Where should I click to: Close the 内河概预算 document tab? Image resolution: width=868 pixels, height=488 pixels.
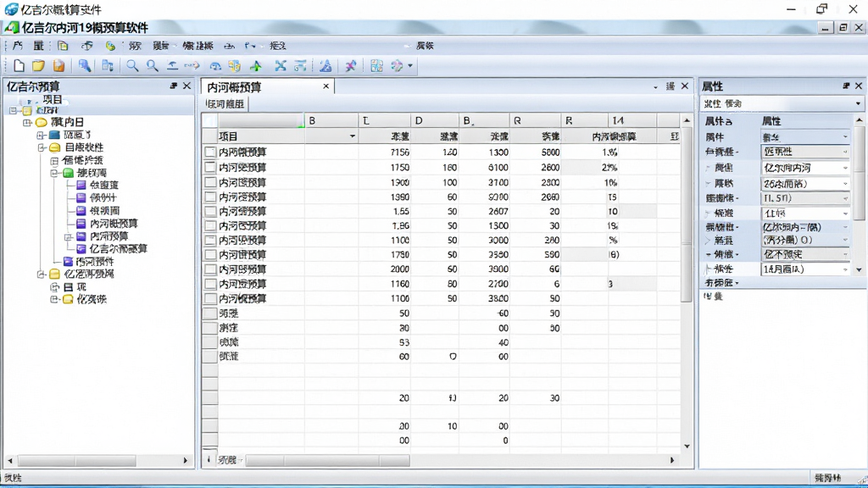[x=326, y=86]
